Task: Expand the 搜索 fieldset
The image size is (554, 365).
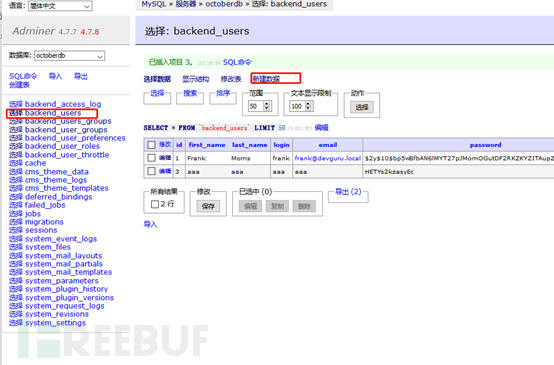Action: [190, 93]
